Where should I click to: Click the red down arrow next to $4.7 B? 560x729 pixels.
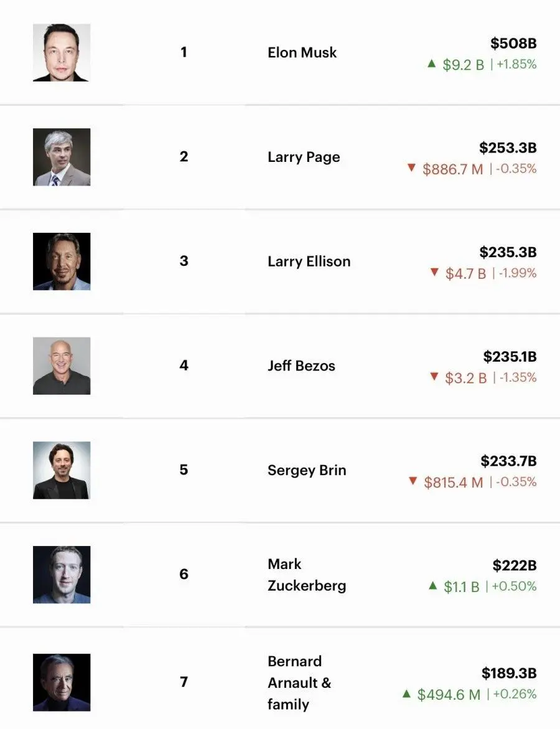click(434, 273)
